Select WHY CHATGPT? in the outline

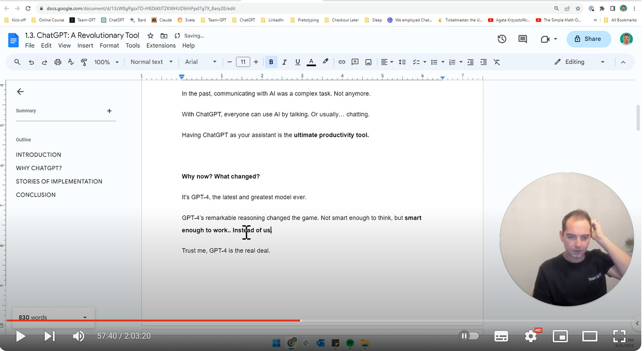39,168
